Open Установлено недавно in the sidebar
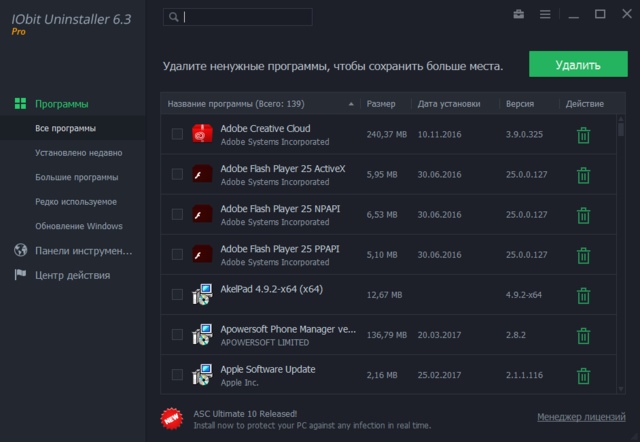The height and width of the screenshot is (442, 640). pos(78,153)
